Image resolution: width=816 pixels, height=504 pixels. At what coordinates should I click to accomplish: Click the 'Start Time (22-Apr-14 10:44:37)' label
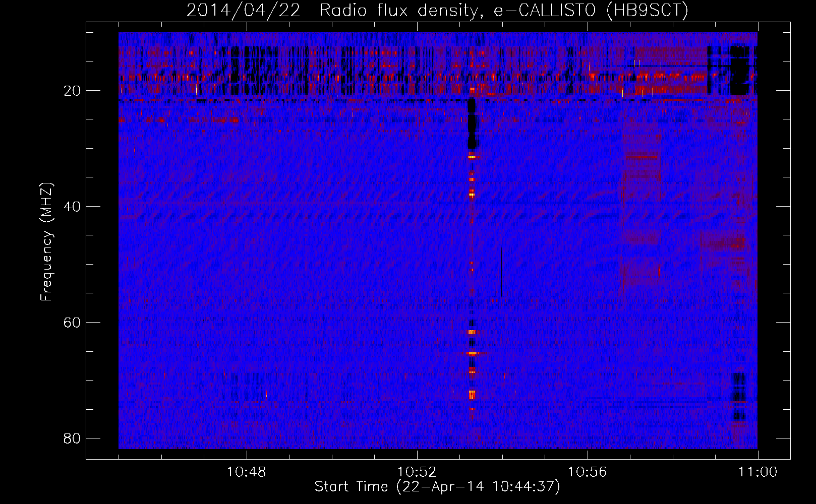tap(437, 487)
